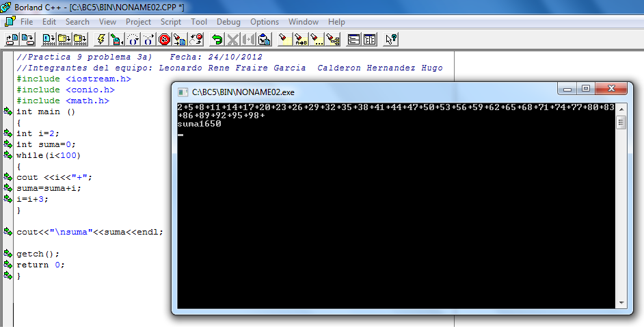This screenshot has width=644, height=331.
Task: Click gutter arrow beside while(i<100)
Action: pyautogui.click(x=8, y=155)
